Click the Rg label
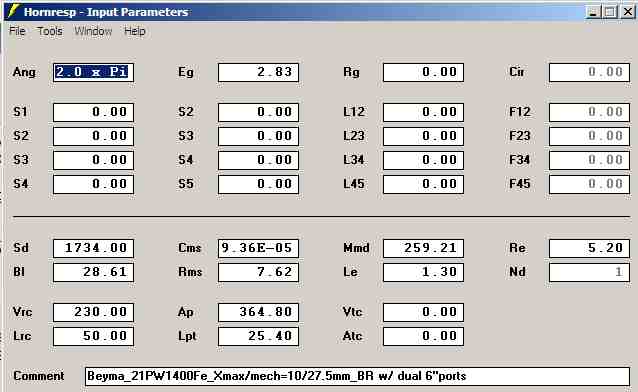638x392 pixels. click(x=351, y=72)
